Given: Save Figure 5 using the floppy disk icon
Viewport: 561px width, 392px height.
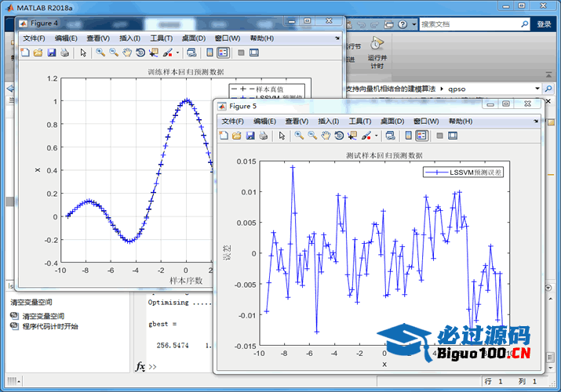Looking at the screenshot, I should 250,136.
